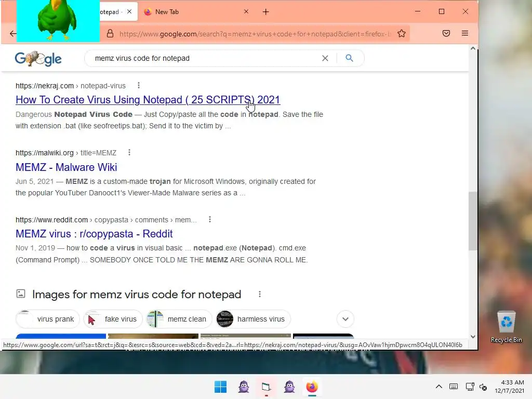Open the File Explorer taskbar icon
The image size is (532, 399).
pyautogui.click(x=267, y=387)
